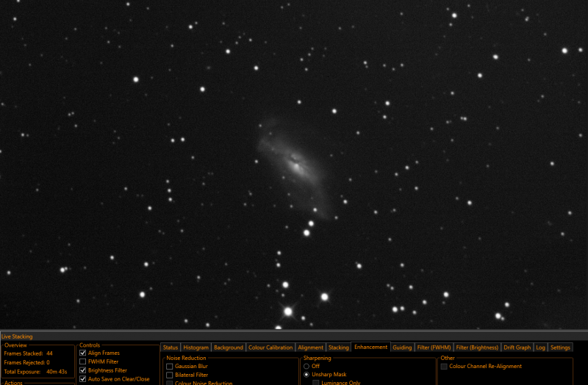Click the Total Exposure 40m 43s value

[57, 372]
